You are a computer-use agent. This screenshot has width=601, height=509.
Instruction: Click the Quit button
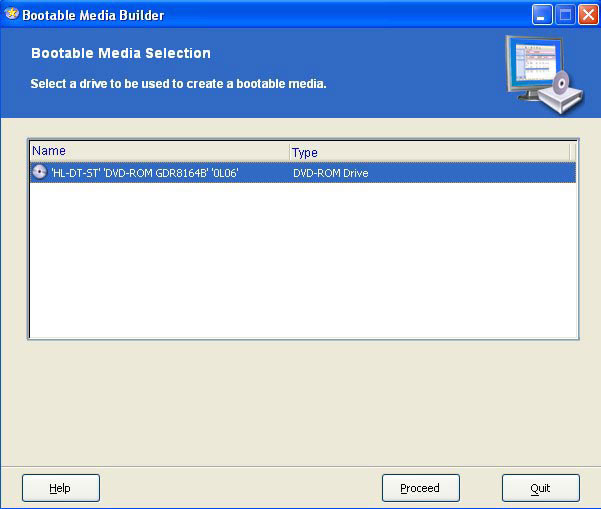(x=540, y=488)
